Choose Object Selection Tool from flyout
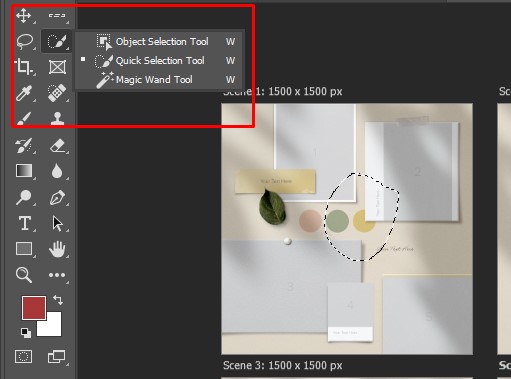 coord(159,42)
